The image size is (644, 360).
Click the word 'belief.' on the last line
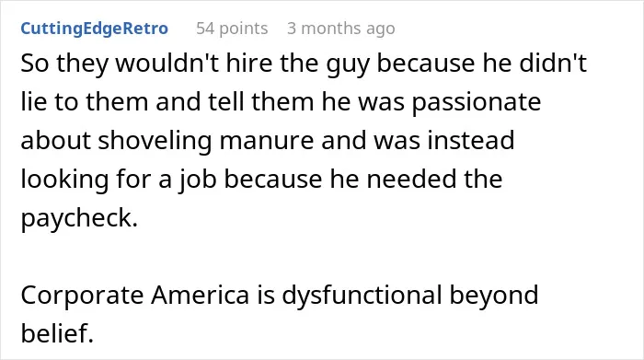pos(57,333)
